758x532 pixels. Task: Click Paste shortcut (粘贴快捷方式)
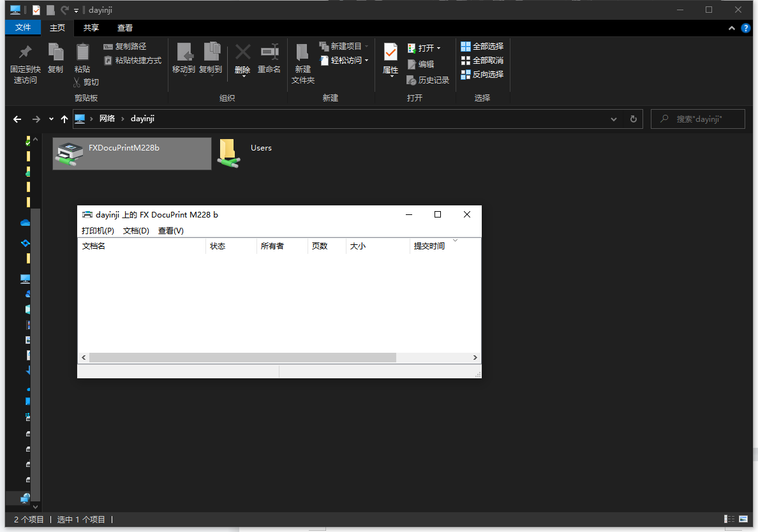point(133,61)
